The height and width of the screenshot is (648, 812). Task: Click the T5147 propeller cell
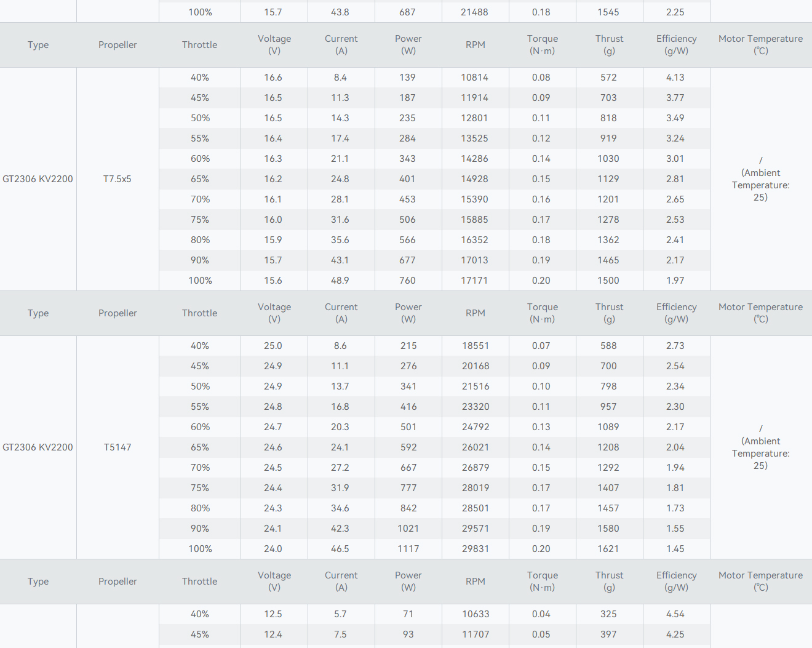[x=117, y=447]
